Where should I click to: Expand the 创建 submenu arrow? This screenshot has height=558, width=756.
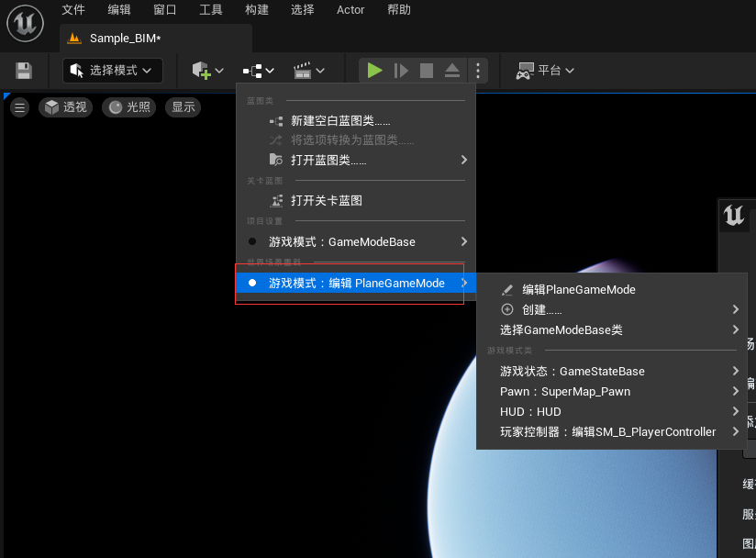click(735, 309)
